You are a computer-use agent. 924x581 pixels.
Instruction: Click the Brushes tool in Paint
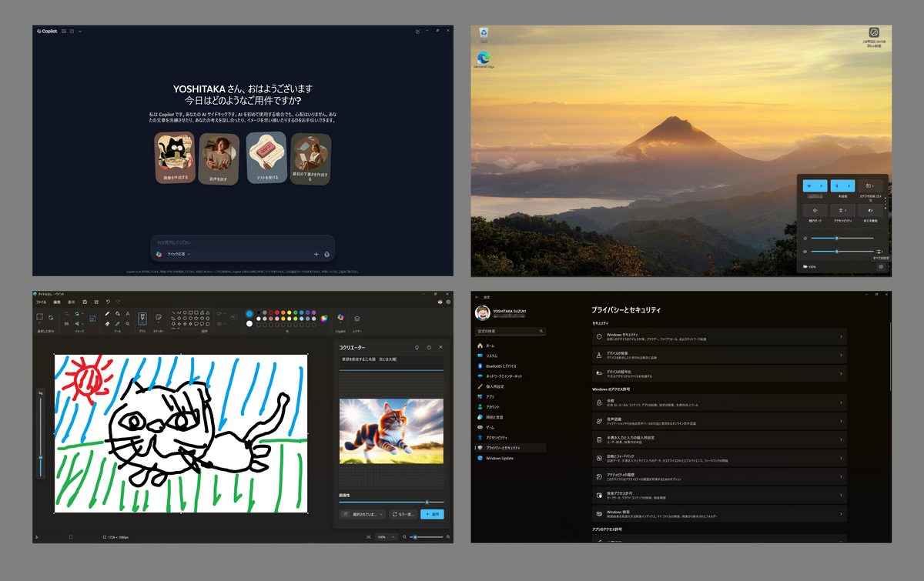[x=142, y=319]
